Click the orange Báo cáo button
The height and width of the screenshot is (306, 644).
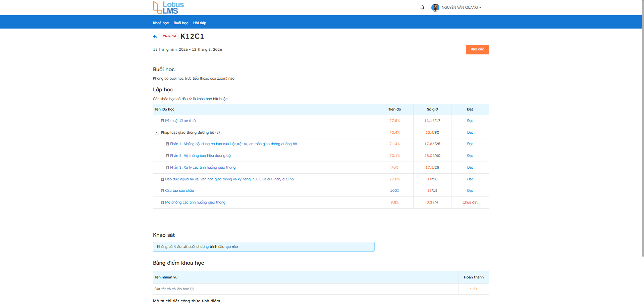click(477, 49)
